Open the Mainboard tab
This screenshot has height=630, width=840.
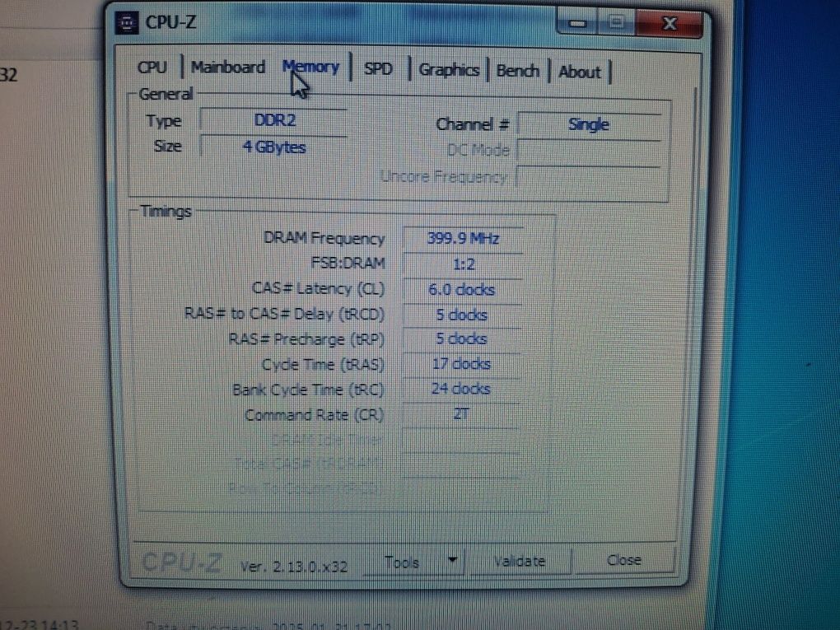click(x=228, y=68)
